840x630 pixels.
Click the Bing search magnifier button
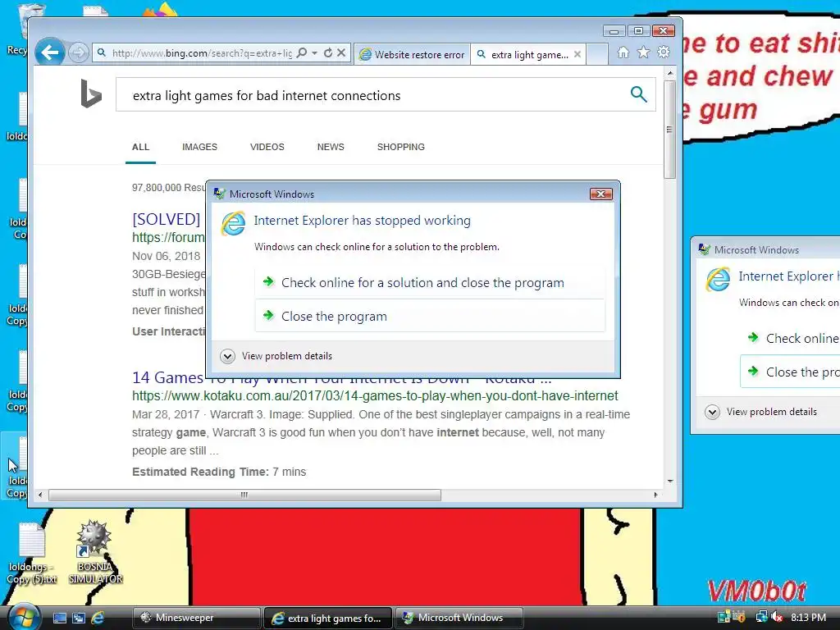(638, 94)
